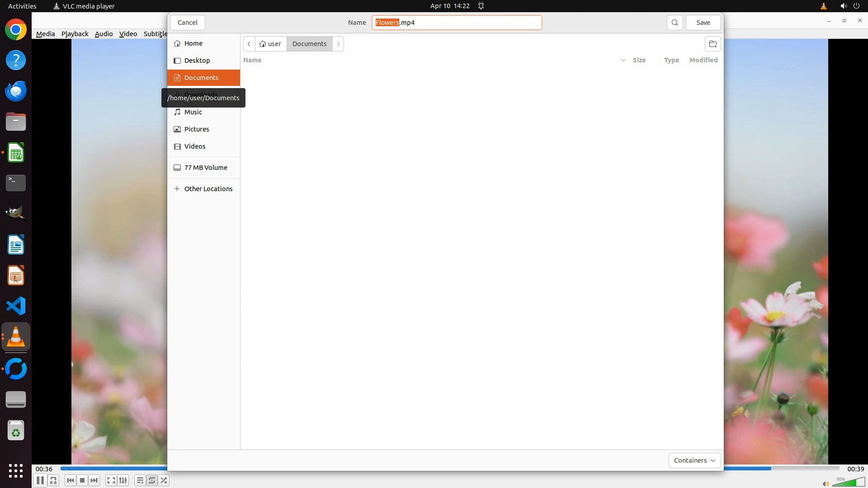Show the playlist via toolbar icon
Viewport: 868px width, 488px height.
point(140,480)
